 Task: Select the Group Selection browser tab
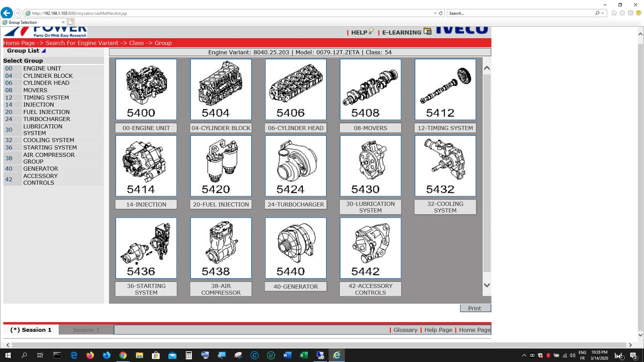(x=32, y=23)
